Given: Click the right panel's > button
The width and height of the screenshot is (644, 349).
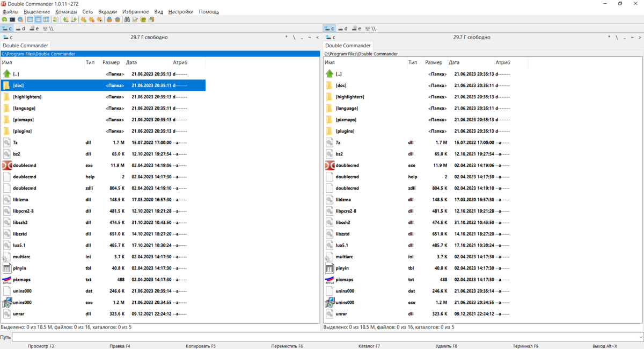Looking at the screenshot, I should click(640, 38).
